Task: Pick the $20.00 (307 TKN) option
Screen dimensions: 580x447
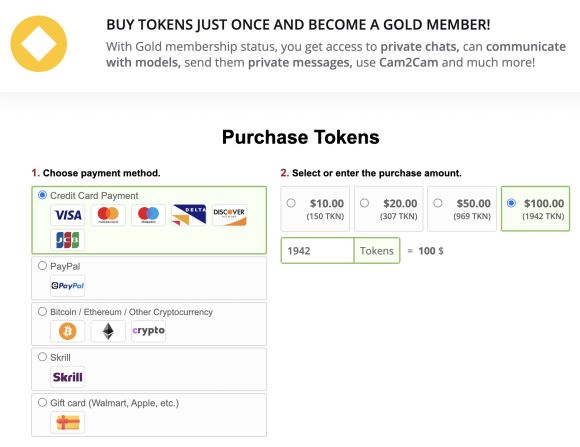Action: coord(389,209)
